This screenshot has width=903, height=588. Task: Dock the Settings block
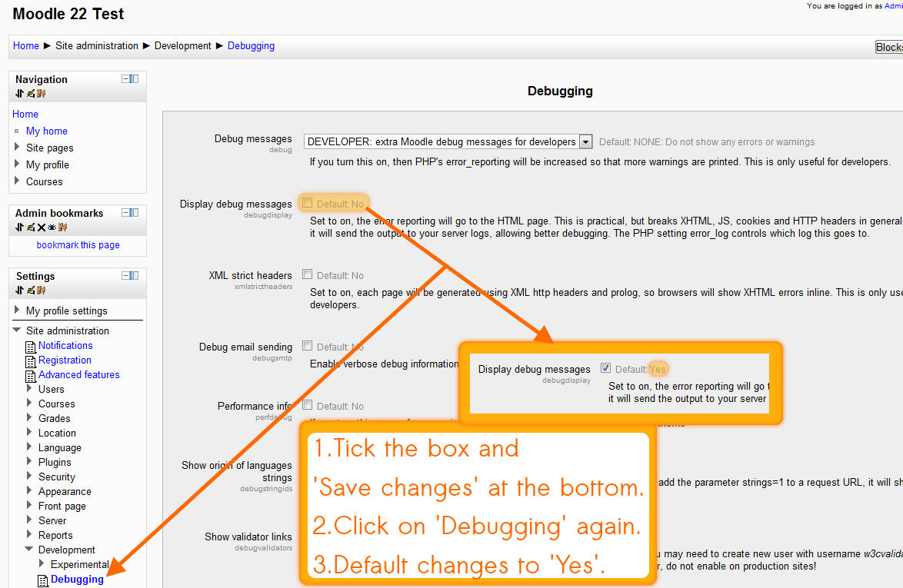(134, 276)
